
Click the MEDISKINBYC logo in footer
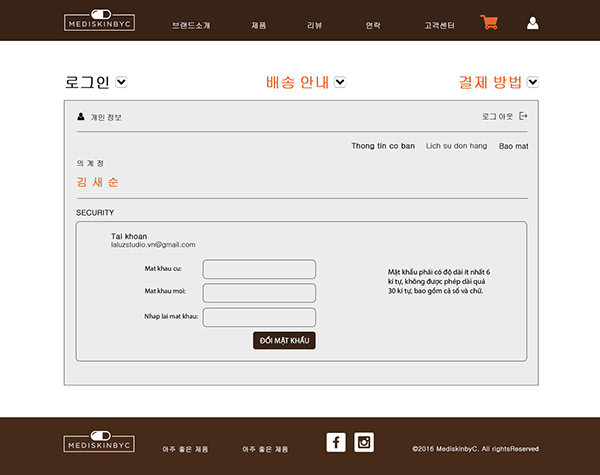(99, 442)
